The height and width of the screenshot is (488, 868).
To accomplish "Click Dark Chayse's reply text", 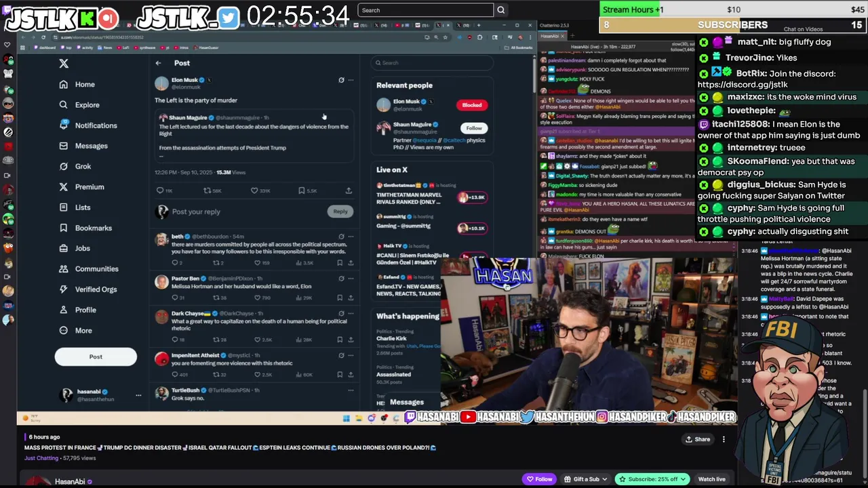I will 259,325.
